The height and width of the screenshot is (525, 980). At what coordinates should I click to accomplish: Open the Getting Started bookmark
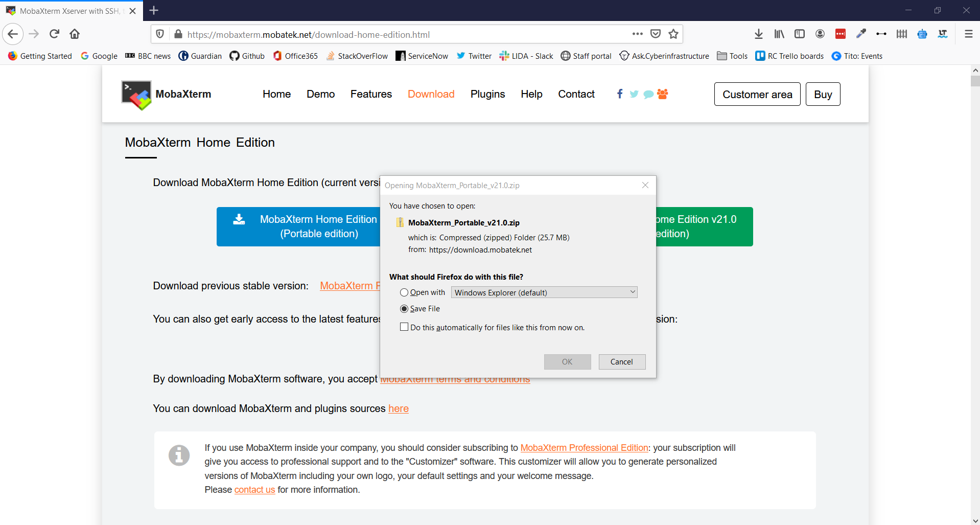pyautogui.click(x=40, y=56)
